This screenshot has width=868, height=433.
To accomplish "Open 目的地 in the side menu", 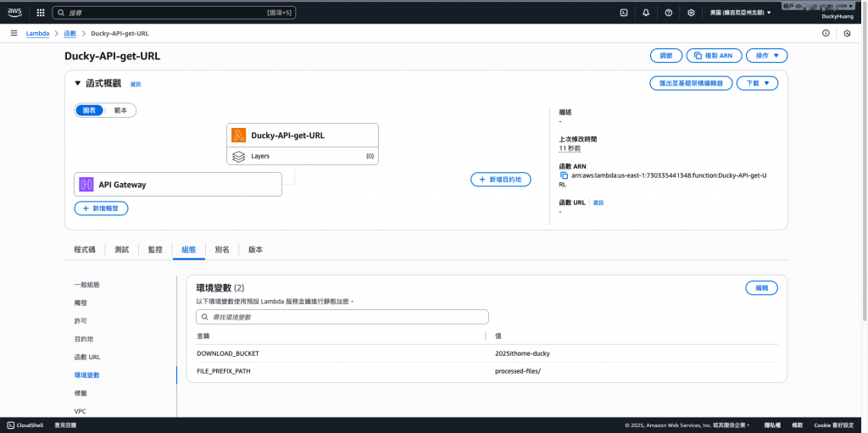I will (x=84, y=339).
